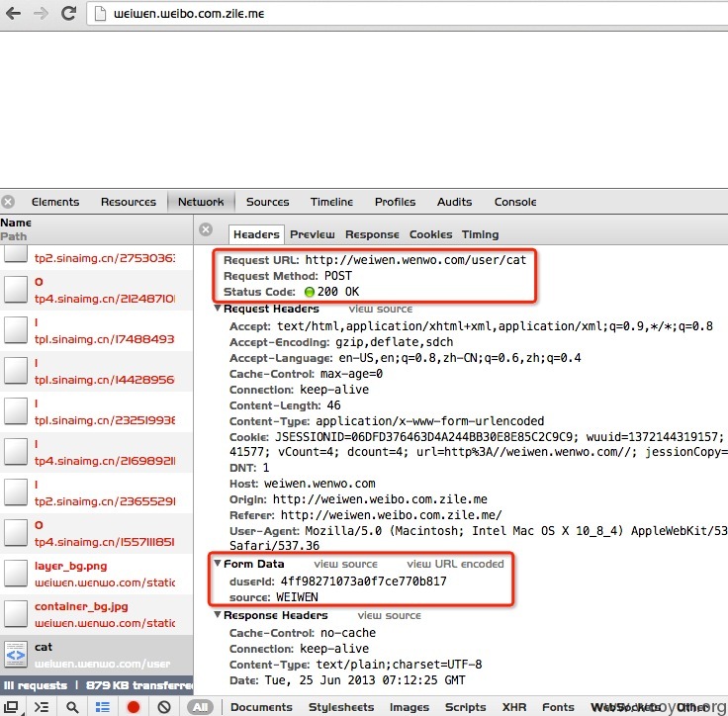Collapse the Form Data section triangle
The image size is (728, 716).
point(217,564)
